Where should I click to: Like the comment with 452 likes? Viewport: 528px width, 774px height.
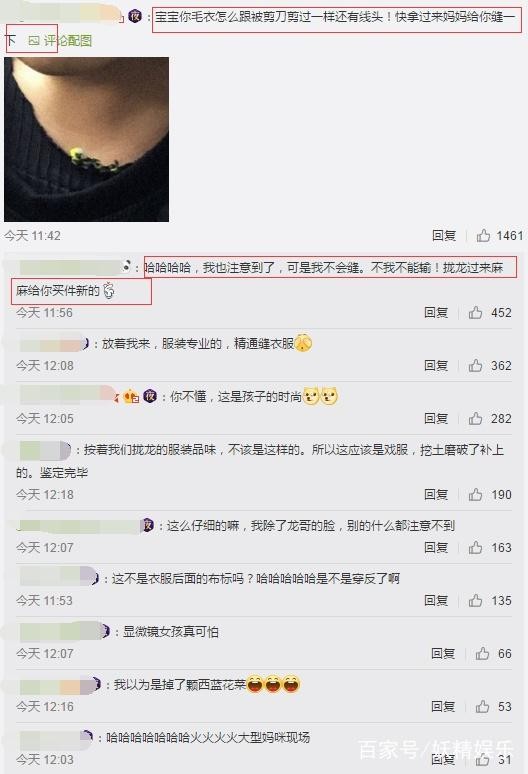tap(475, 312)
